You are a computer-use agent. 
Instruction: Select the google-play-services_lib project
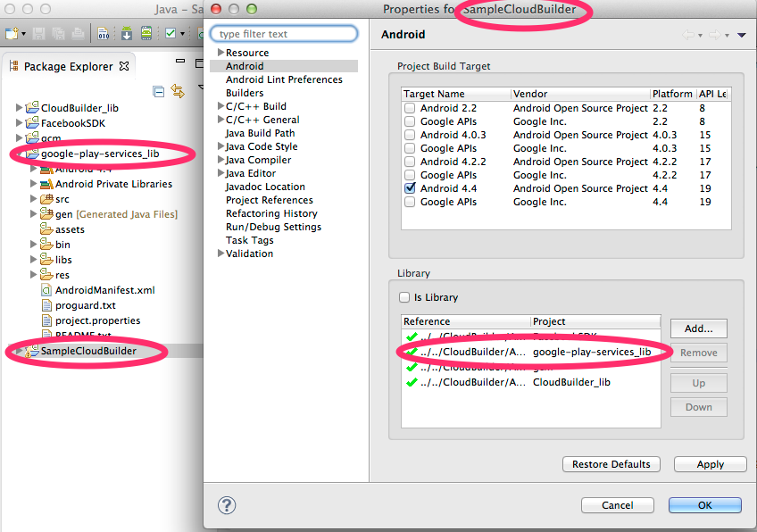100,154
